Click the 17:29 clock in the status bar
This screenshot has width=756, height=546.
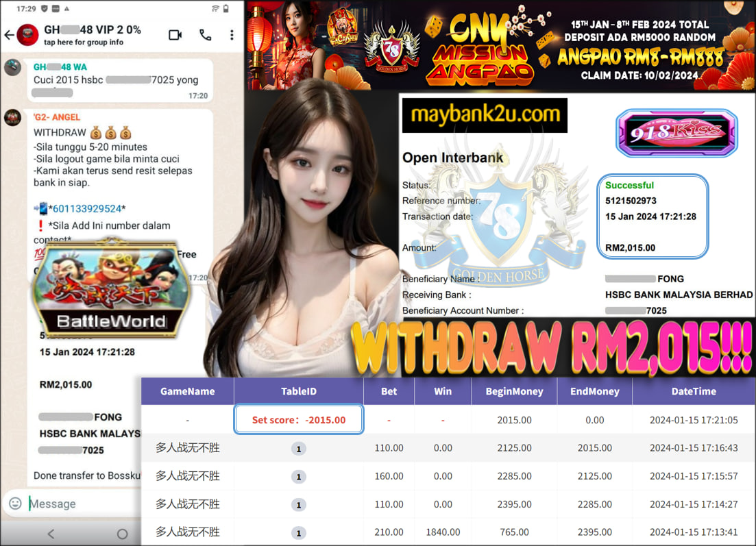(x=26, y=9)
